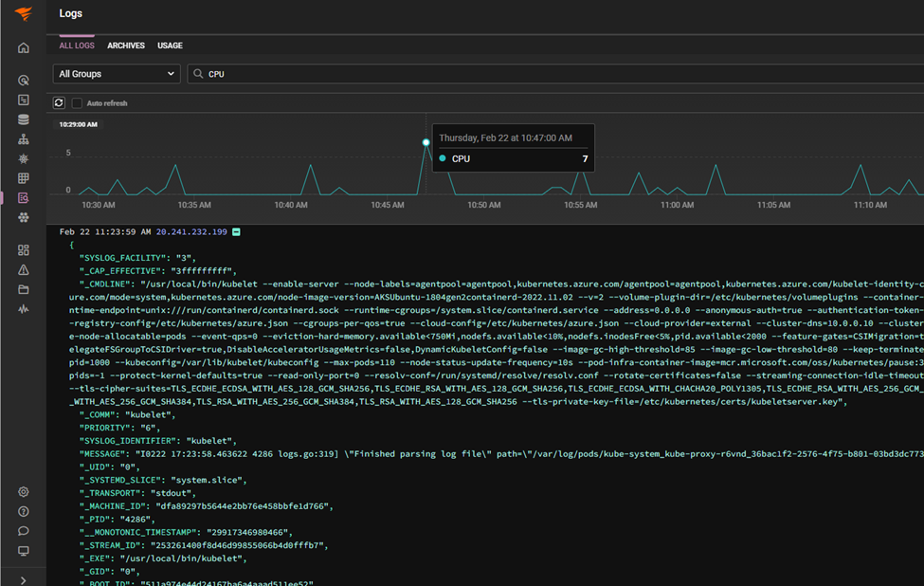Click the Logs page title
924x586 pixels.
click(71, 13)
